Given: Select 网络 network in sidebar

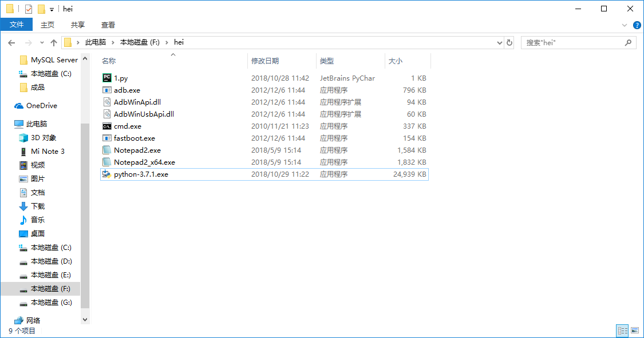Looking at the screenshot, I should [x=27, y=320].
